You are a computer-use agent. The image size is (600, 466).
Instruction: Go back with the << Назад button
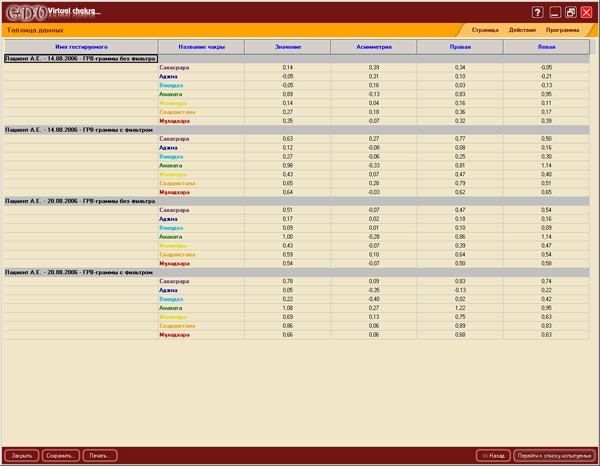point(492,455)
